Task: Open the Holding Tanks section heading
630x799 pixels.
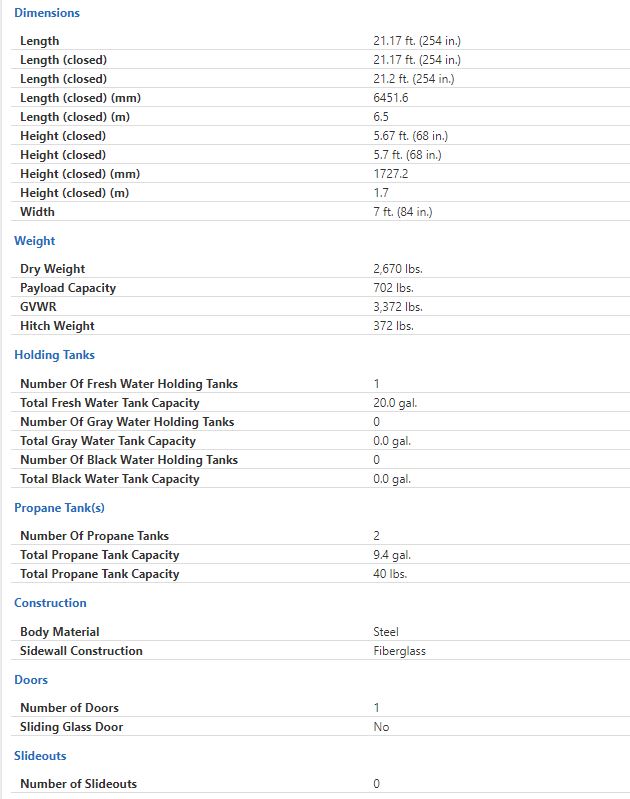Action: 55,355
